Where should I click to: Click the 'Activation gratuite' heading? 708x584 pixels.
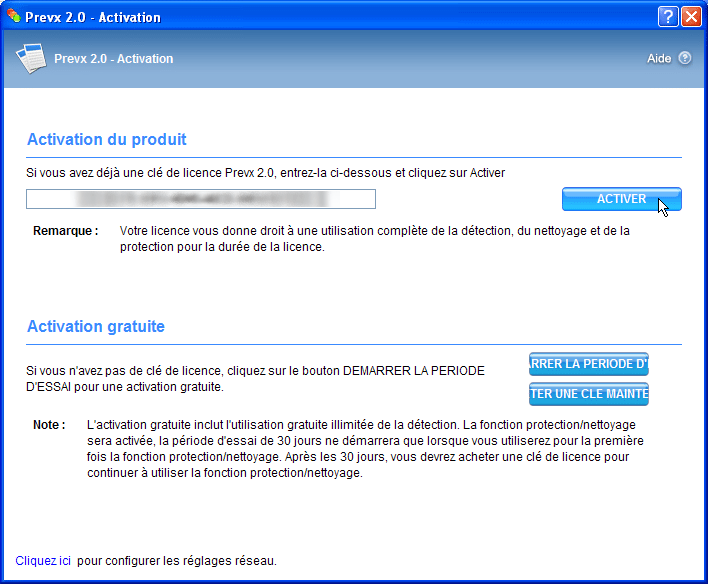click(96, 327)
